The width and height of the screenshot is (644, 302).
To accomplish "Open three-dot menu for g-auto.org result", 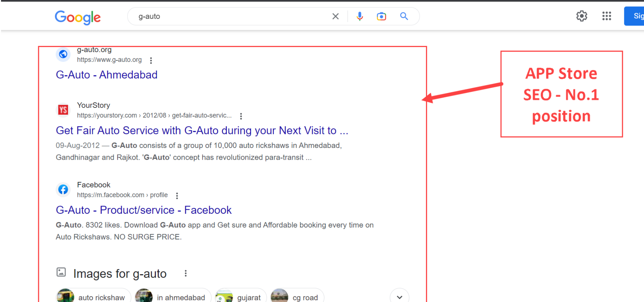I will (151, 60).
